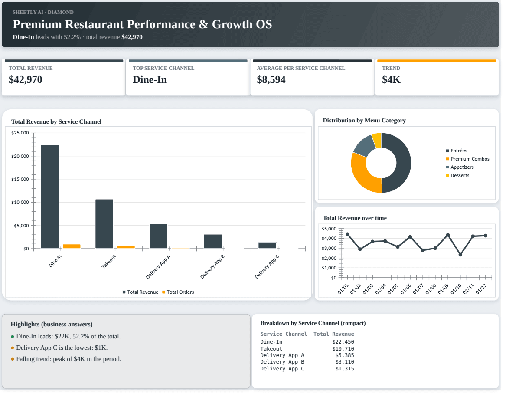Click the 01/10 lowest data point

460,255
